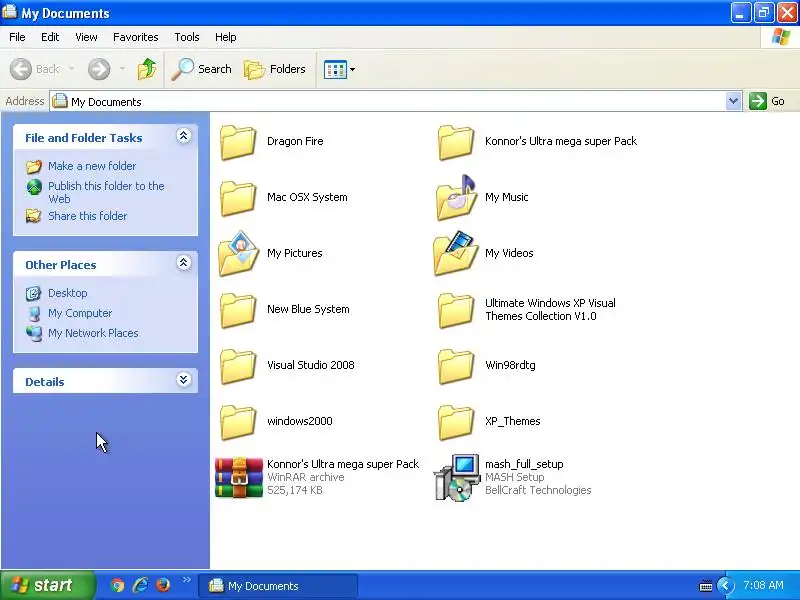Viewport: 800px width, 600px height.
Task: Click the keyboard icon in system tray
Action: (706, 586)
